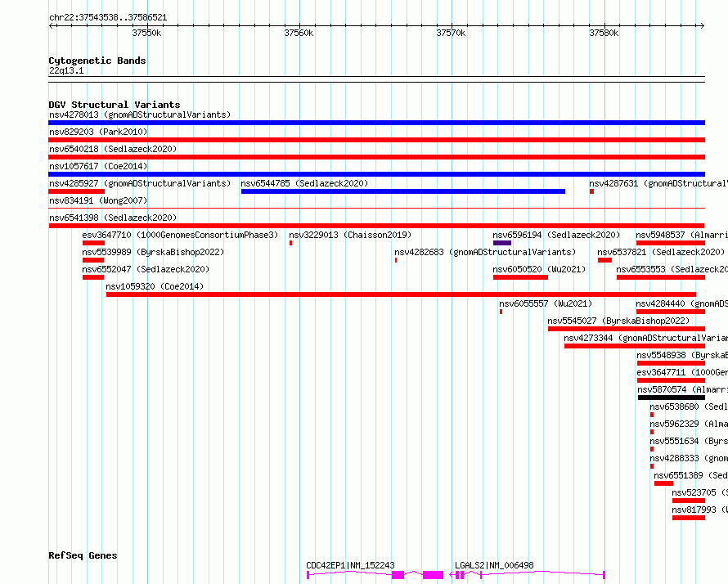Open the nsv5962329 variant label
728x584 pixels.
689,424
